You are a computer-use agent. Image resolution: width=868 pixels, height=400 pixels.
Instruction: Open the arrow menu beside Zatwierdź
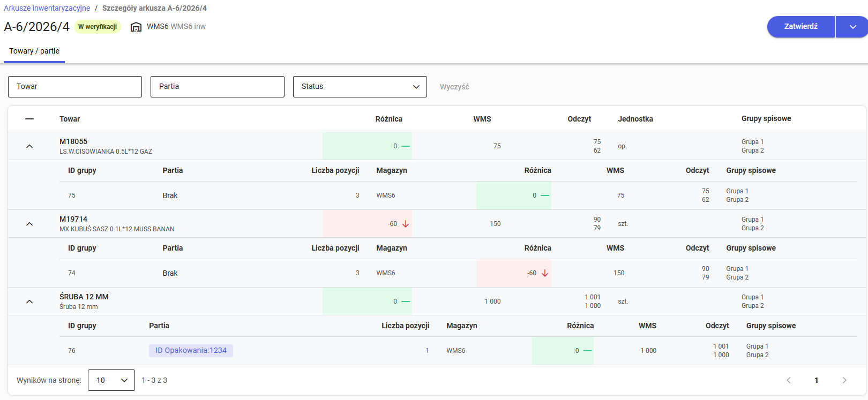coord(852,27)
